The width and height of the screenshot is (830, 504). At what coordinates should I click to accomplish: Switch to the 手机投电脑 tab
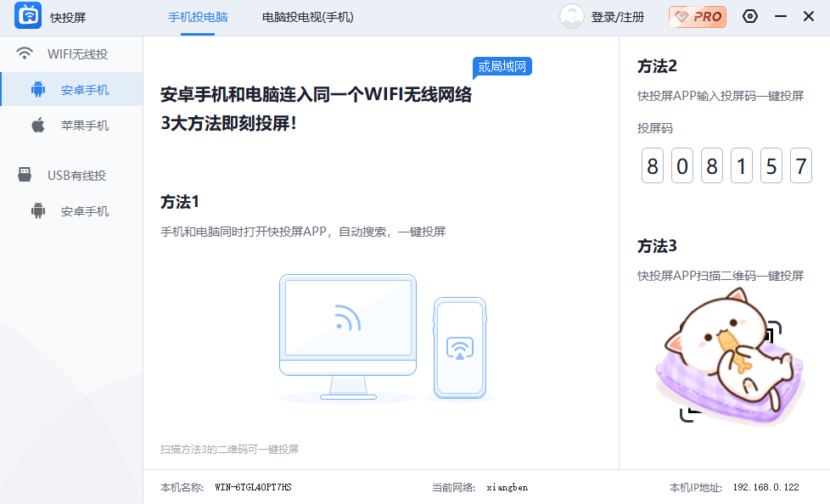tap(197, 16)
